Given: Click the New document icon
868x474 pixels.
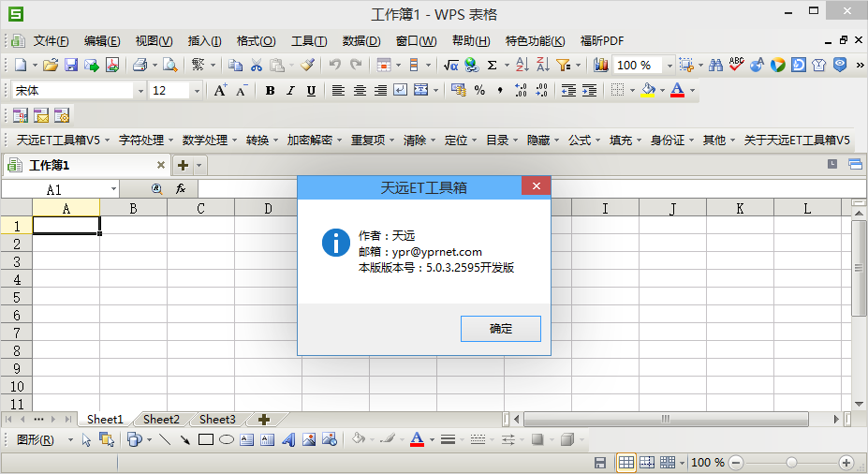Looking at the screenshot, I should pos(21,66).
